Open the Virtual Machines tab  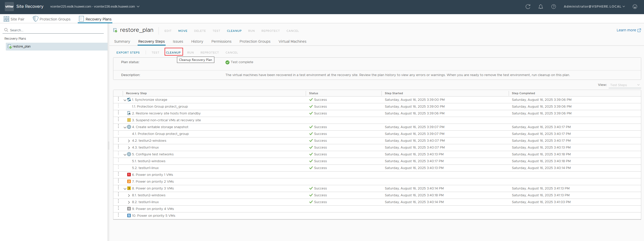point(292,41)
